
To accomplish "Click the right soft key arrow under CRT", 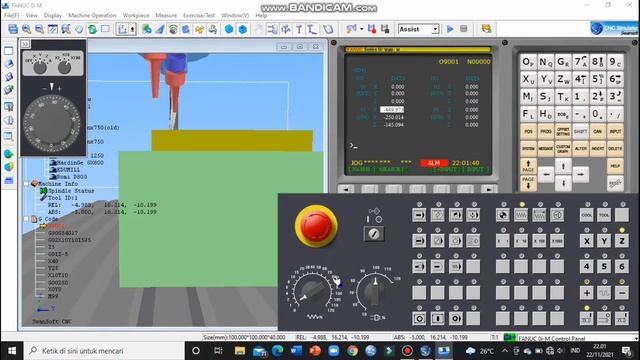I will 489,189.
